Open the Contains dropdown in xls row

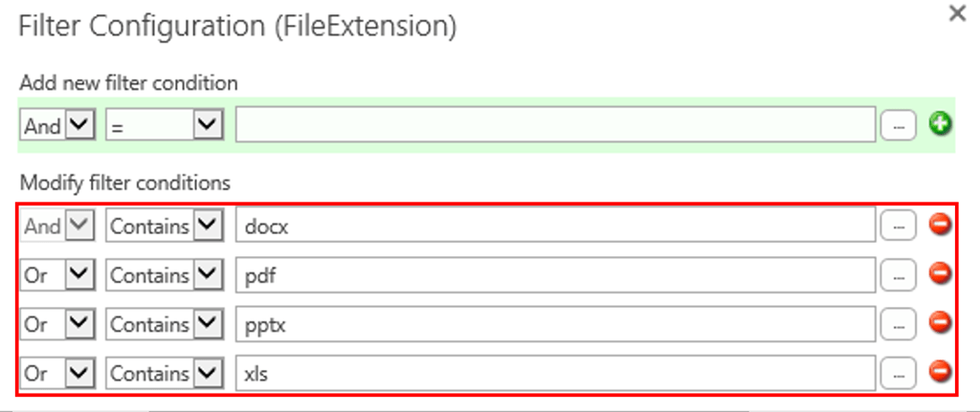tap(165, 374)
